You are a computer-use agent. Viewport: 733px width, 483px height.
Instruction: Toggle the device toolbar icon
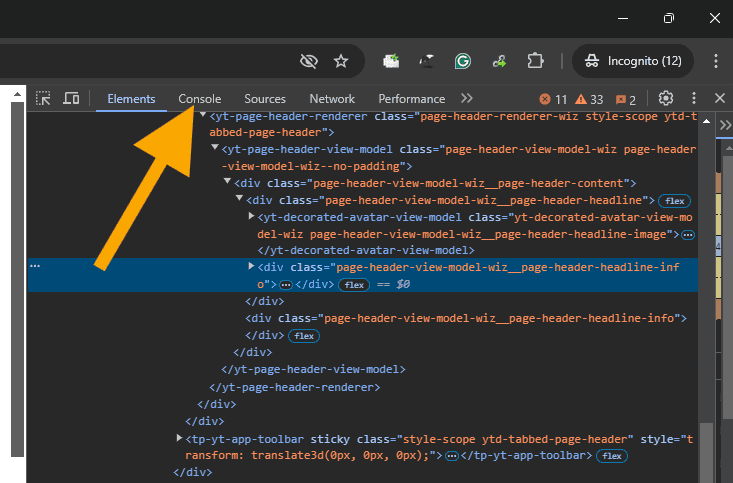71,98
